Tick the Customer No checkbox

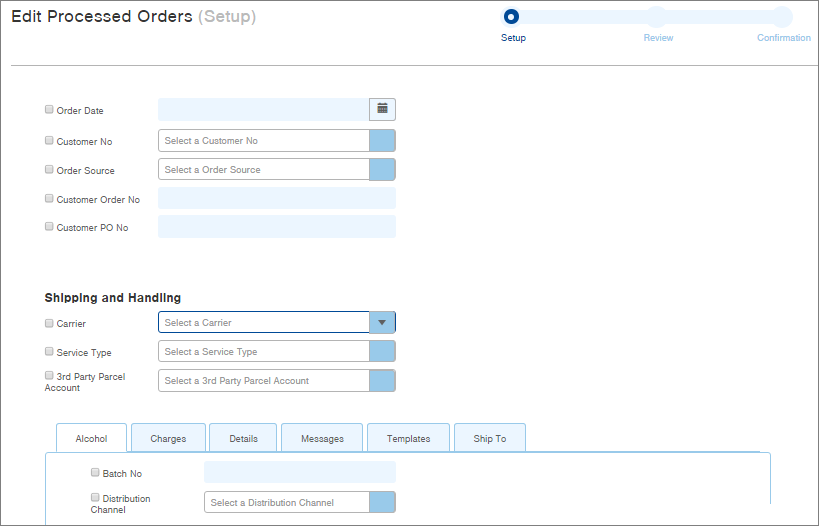pyautogui.click(x=49, y=141)
